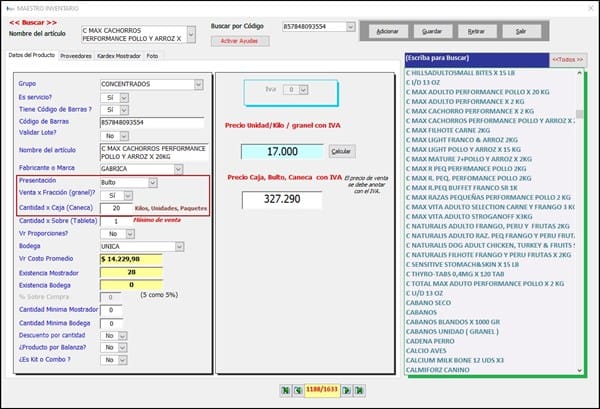The image size is (600, 409).
Task: Select CADENA PERRO in product list
Action: [430, 341]
